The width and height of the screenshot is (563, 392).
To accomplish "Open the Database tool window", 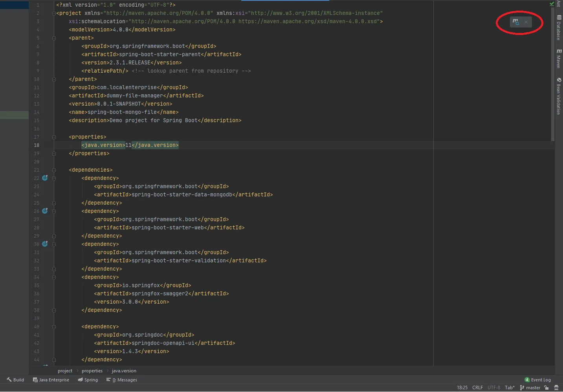I will tap(559, 27).
